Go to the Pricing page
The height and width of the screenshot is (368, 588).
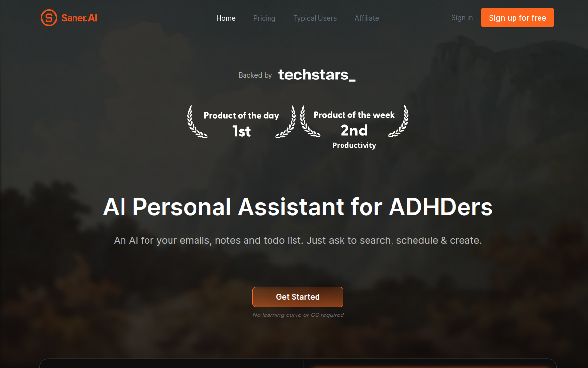click(x=264, y=18)
